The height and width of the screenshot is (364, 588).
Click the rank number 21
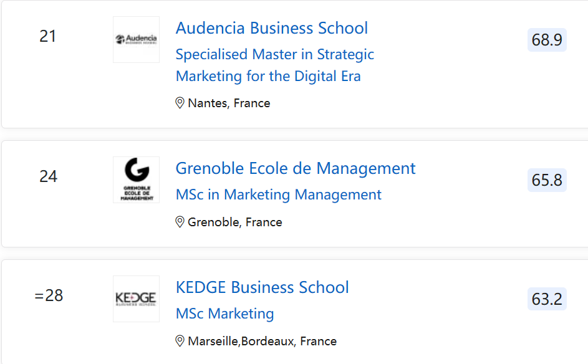point(48,36)
